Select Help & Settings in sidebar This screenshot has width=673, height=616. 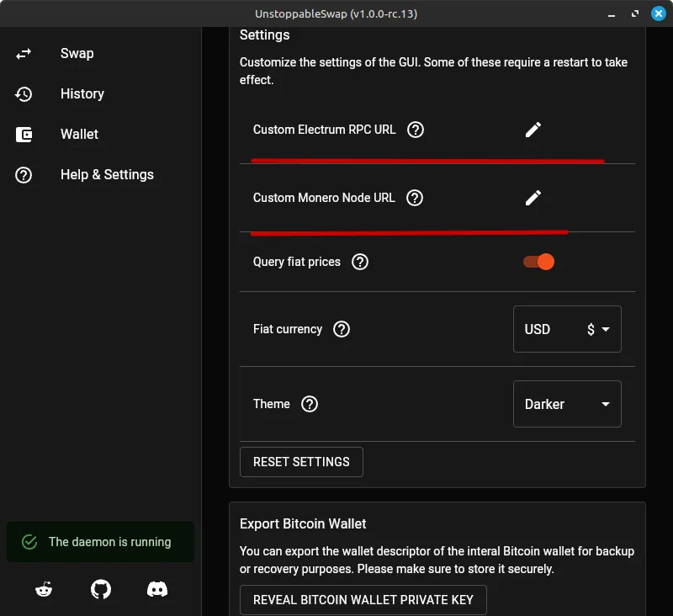[107, 175]
